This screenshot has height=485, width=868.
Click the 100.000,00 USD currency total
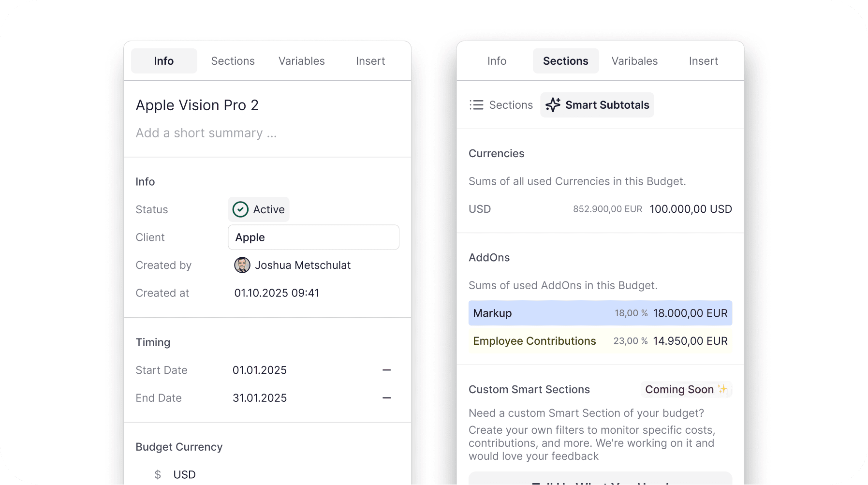(x=691, y=209)
